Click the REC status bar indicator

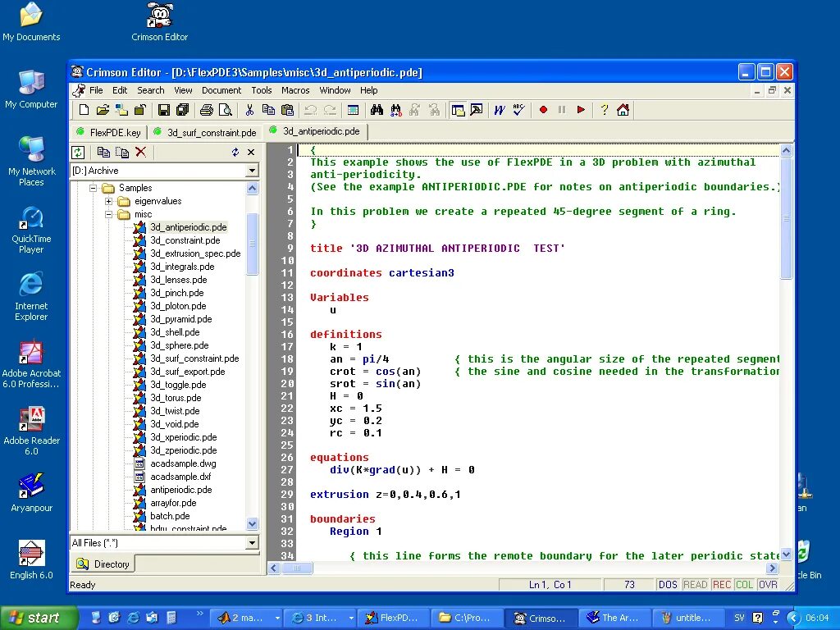[x=721, y=584]
